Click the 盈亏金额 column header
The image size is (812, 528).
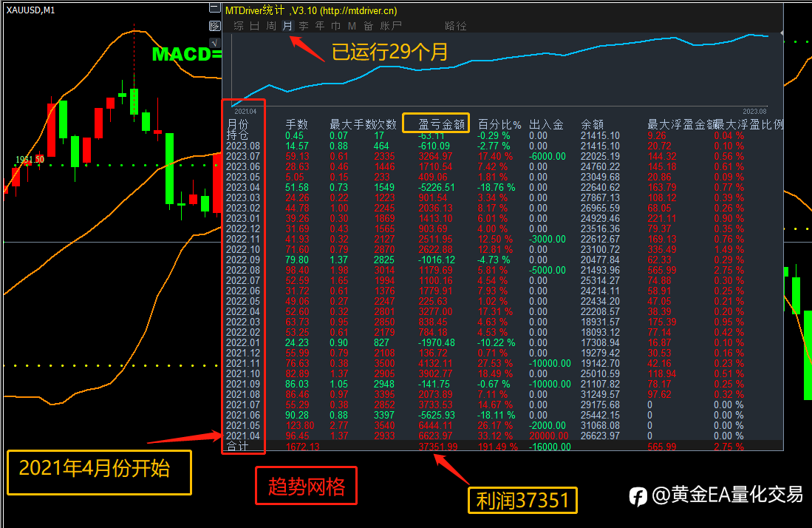coord(442,124)
